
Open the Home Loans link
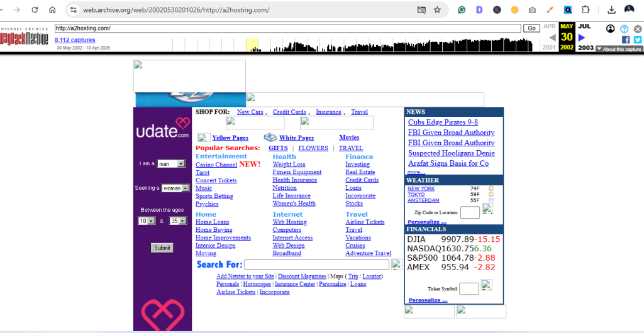click(x=213, y=222)
